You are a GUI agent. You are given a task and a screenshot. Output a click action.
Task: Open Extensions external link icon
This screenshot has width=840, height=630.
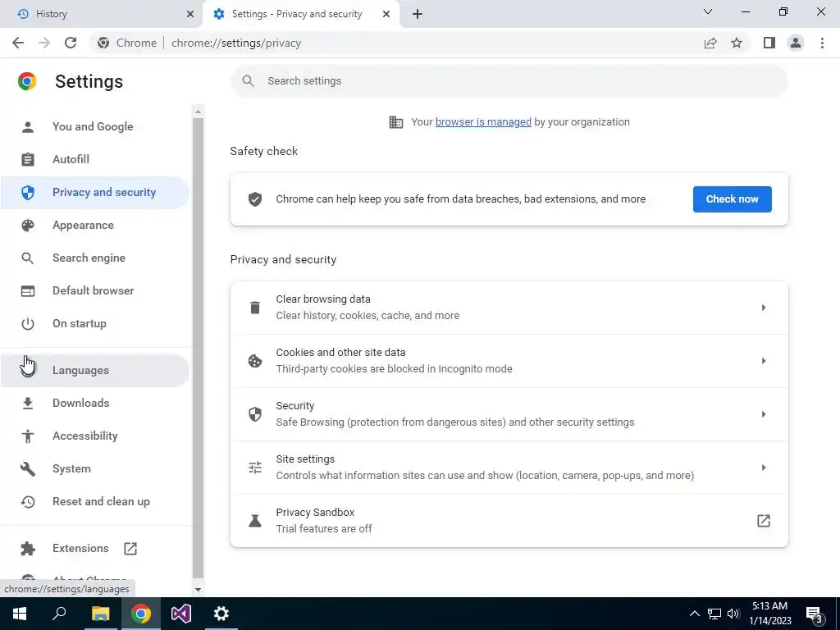pyautogui.click(x=130, y=549)
